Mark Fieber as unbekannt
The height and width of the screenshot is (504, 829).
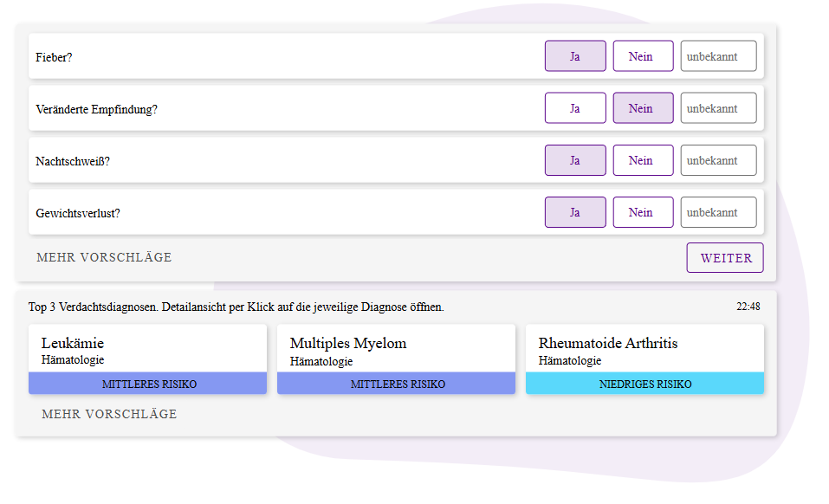point(718,56)
